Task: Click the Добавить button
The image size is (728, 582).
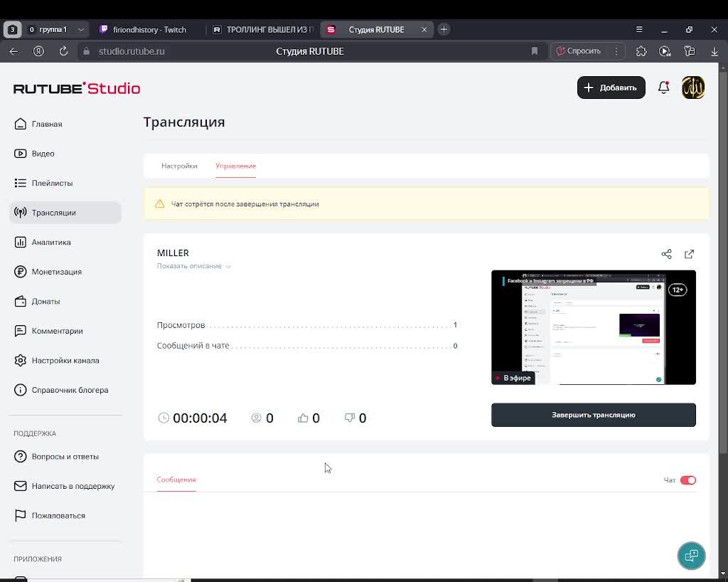Action: [611, 88]
